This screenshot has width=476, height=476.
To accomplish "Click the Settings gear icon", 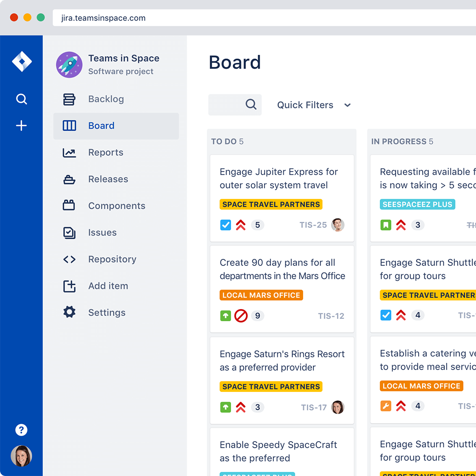I will click(x=69, y=312).
